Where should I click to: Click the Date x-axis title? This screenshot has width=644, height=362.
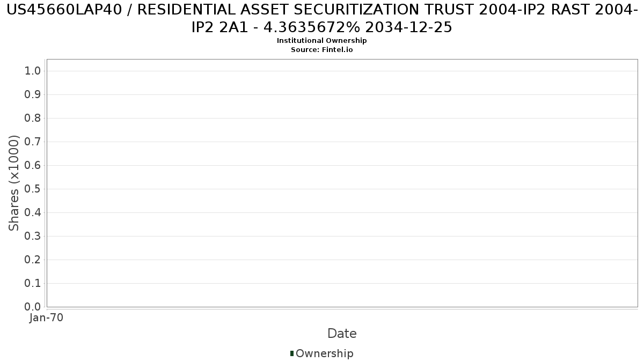pyautogui.click(x=342, y=334)
